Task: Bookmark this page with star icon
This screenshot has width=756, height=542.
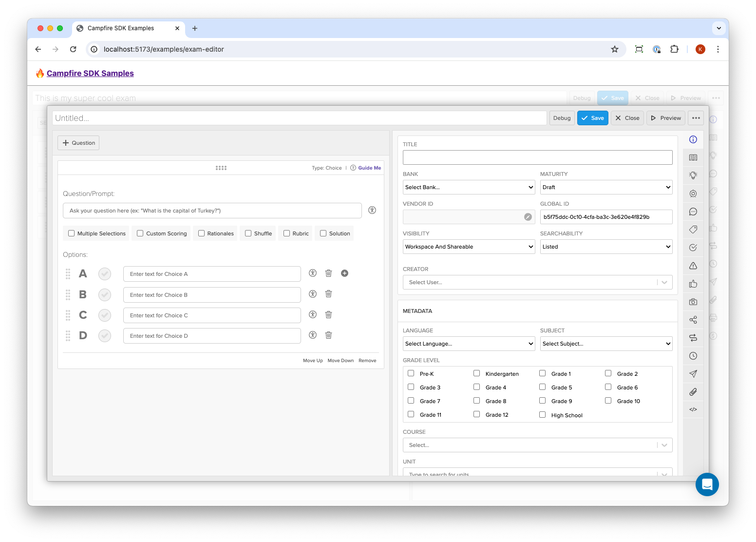Action: (x=615, y=49)
